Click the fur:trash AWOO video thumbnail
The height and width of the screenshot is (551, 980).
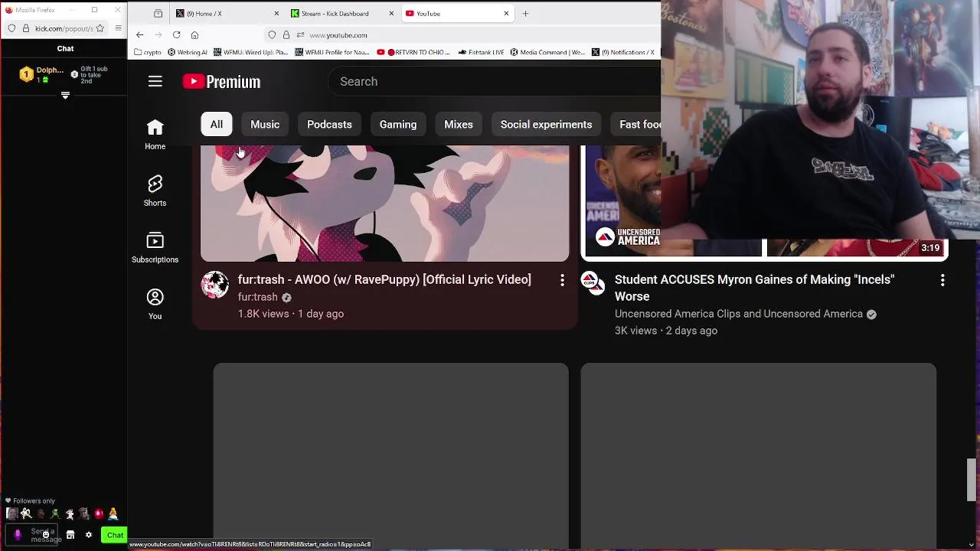pyautogui.click(x=384, y=203)
